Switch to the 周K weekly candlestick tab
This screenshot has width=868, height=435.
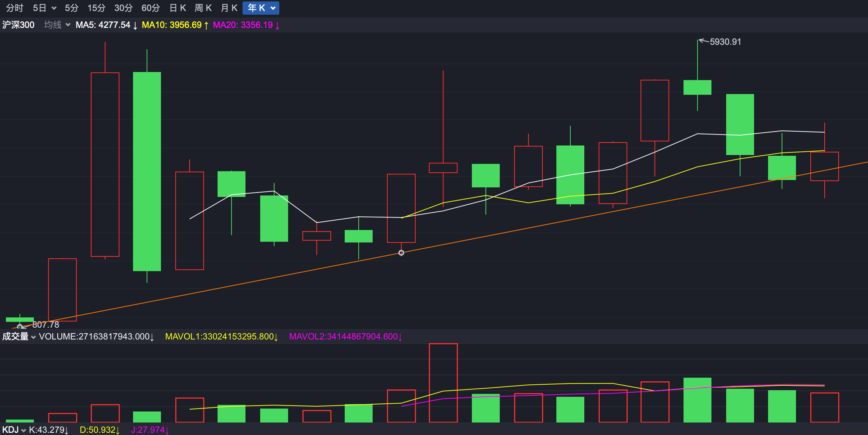(x=203, y=8)
